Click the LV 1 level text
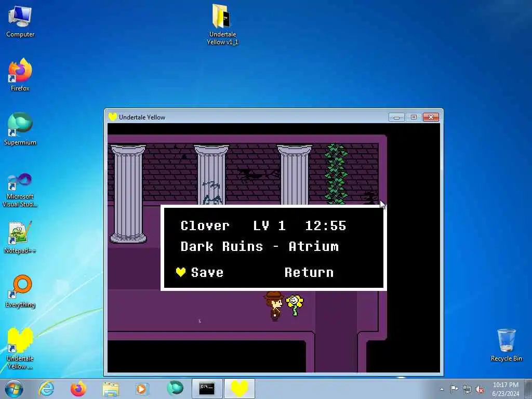The width and height of the screenshot is (532, 399). tap(270, 225)
